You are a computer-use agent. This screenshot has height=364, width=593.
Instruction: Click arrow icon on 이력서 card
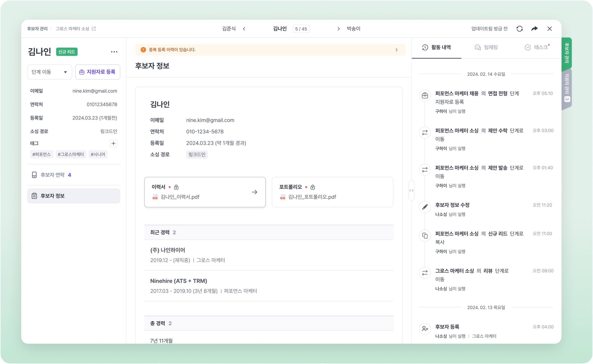254,192
